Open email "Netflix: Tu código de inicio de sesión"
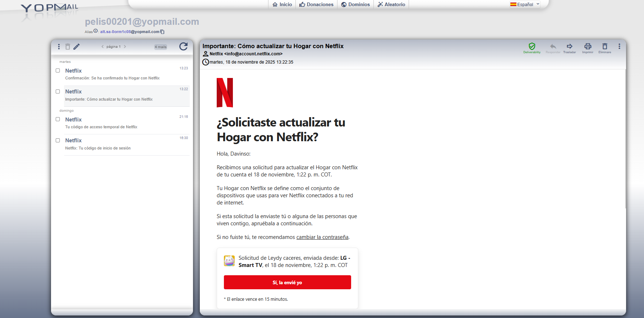644x318 pixels. click(126, 144)
